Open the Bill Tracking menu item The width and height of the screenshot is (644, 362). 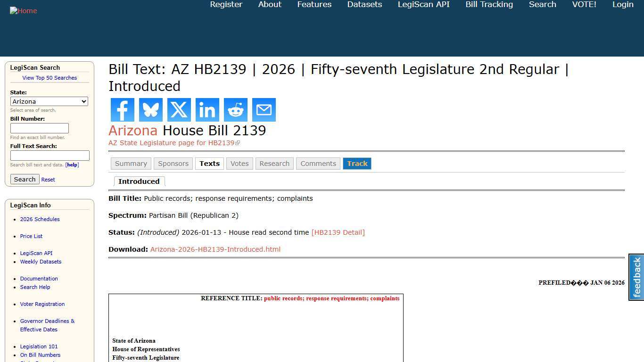click(489, 5)
